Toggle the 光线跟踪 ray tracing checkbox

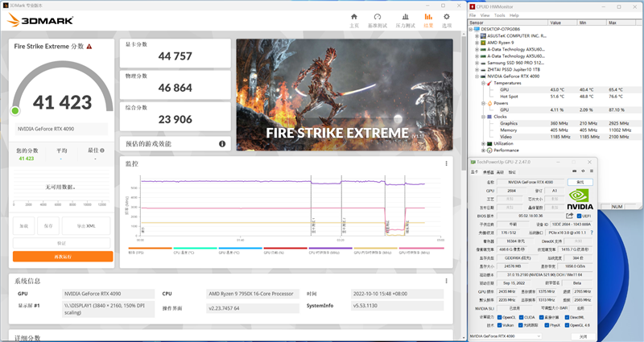520,325
